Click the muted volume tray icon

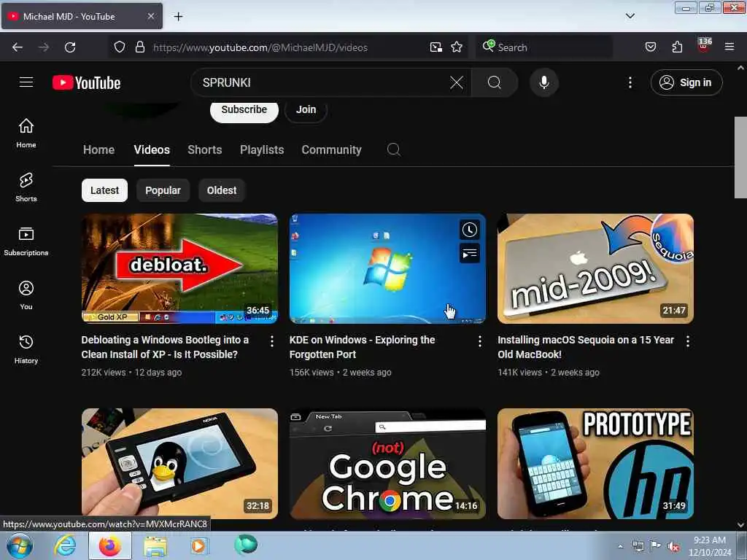coord(673,547)
